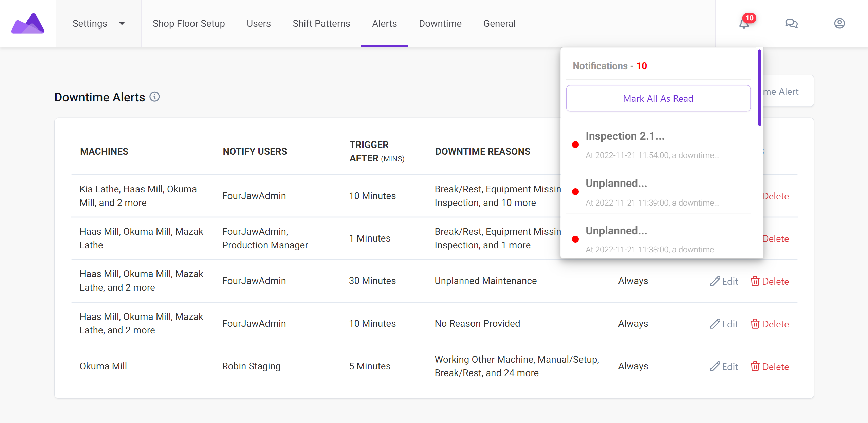Image resolution: width=868 pixels, height=423 pixels.
Task: Click 'Unplanned Maintenance' reason cell
Action: click(485, 281)
